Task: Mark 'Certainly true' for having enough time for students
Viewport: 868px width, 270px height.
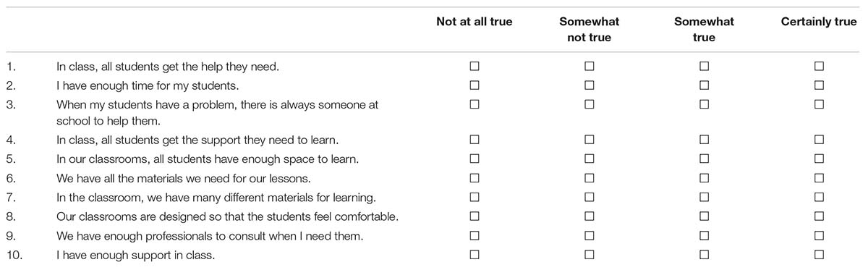Action: click(819, 85)
